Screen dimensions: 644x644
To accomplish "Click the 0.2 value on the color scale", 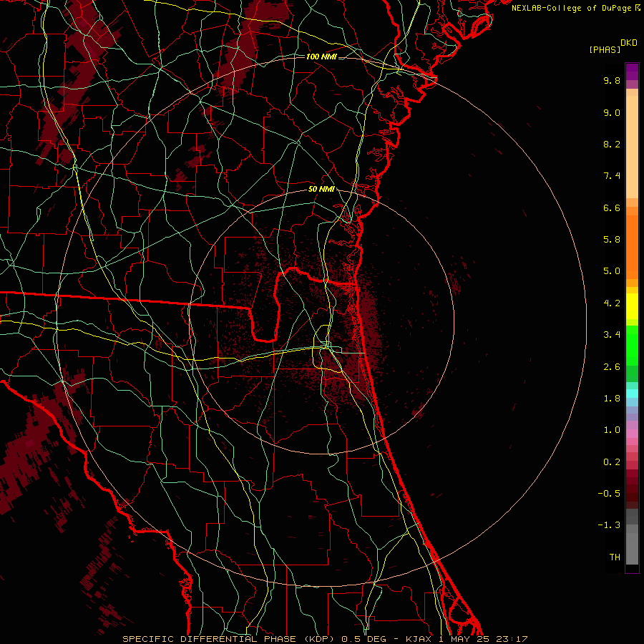I will (612, 462).
